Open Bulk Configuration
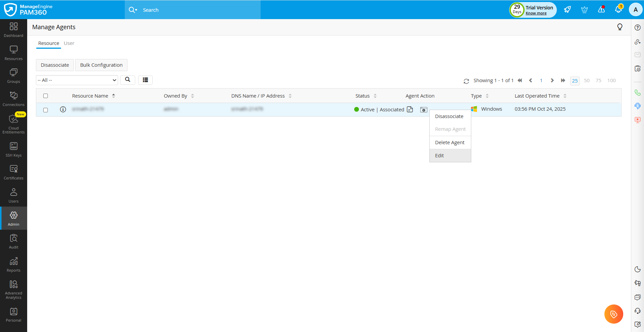644x332 pixels. pos(101,65)
